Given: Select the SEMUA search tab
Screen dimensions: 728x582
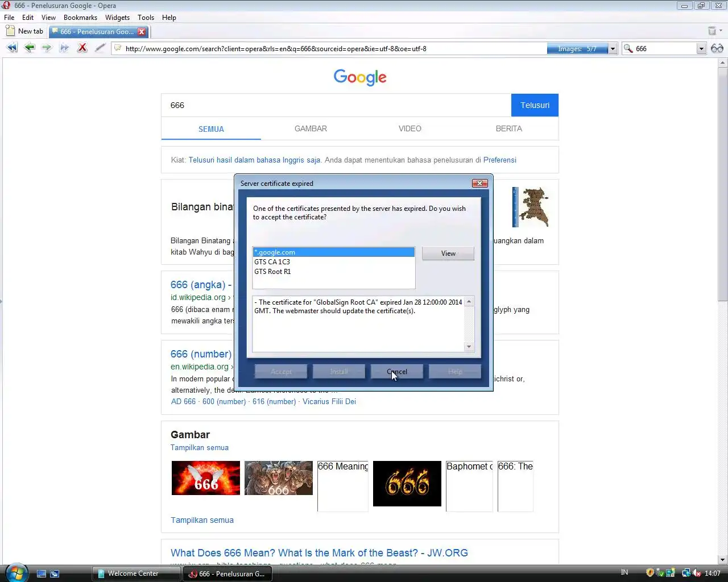Looking at the screenshot, I should point(211,129).
